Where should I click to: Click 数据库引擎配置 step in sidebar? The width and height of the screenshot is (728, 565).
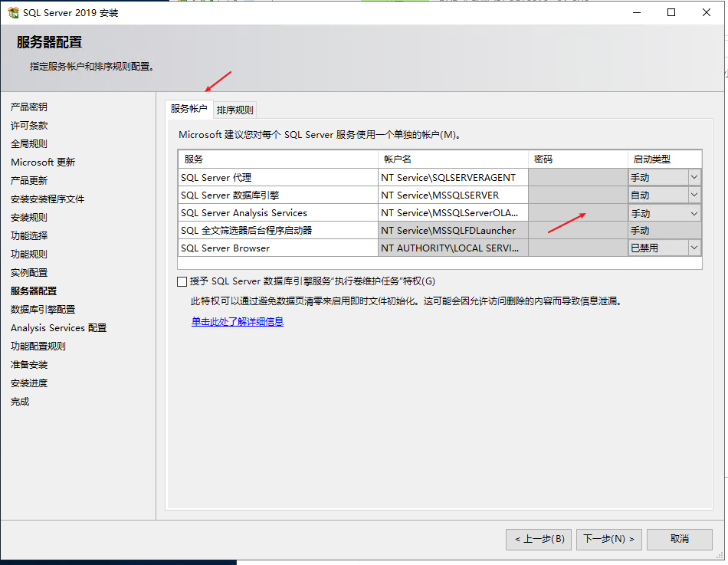click(43, 310)
